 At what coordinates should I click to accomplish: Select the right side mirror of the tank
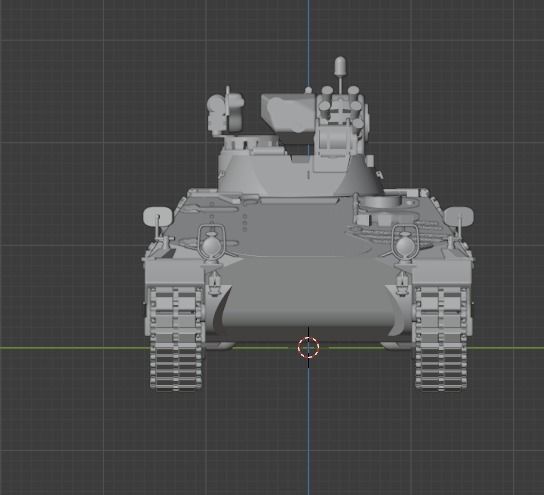[x=459, y=216]
